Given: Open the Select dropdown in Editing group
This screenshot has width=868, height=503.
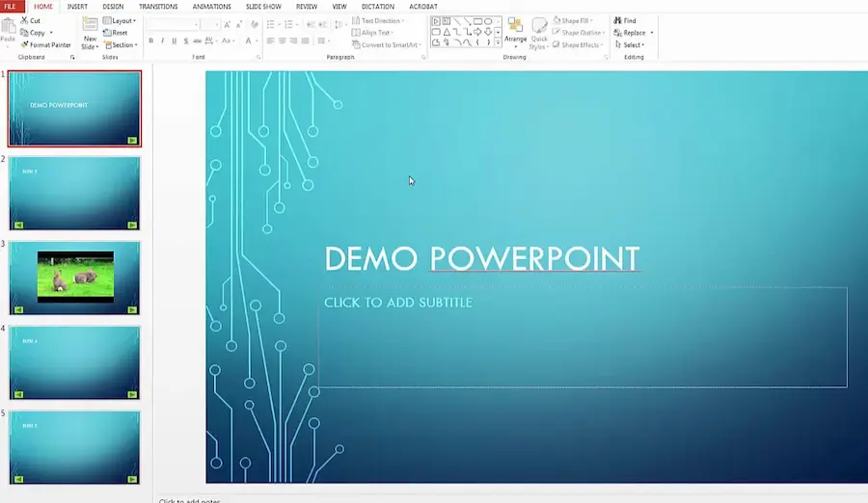Looking at the screenshot, I should pyautogui.click(x=632, y=45).
